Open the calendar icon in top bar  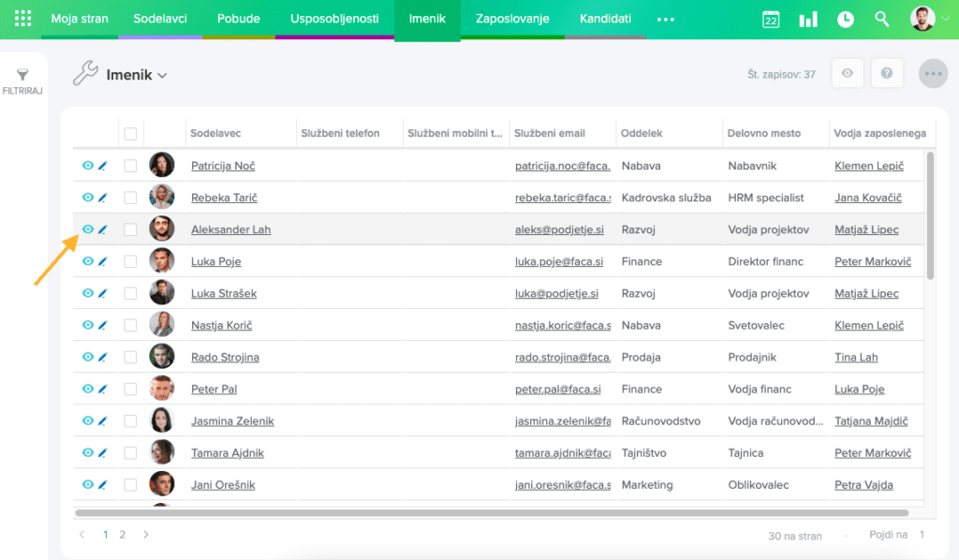771,20
